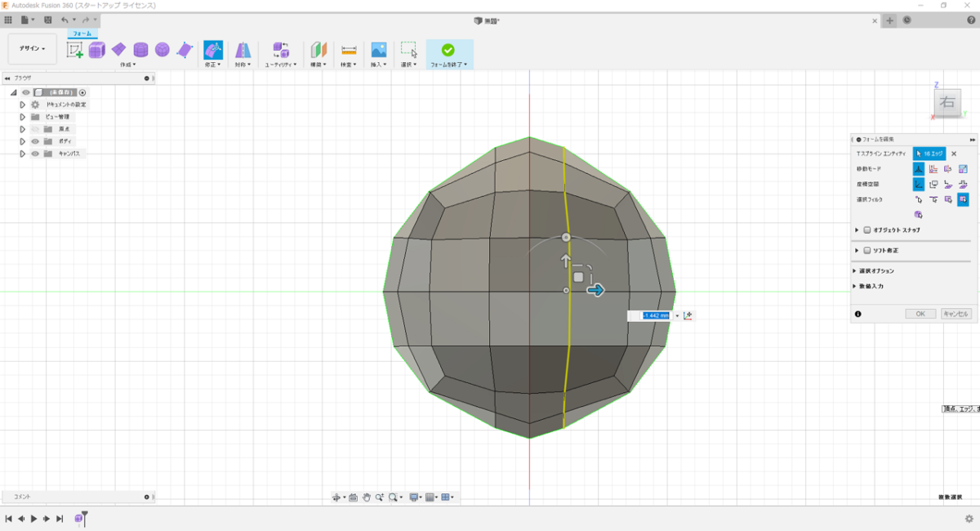Open the File menu icon
The image size is (980, 531).
[26, 20]
